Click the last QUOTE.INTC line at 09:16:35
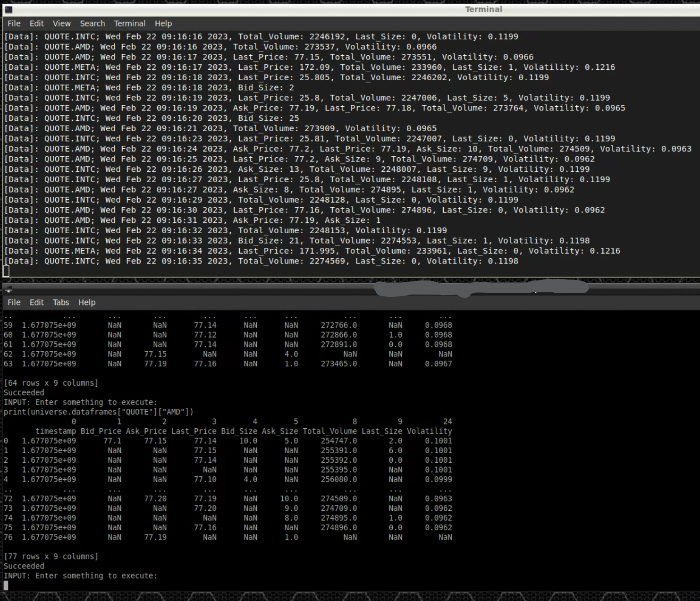 [x=261, y=261]
